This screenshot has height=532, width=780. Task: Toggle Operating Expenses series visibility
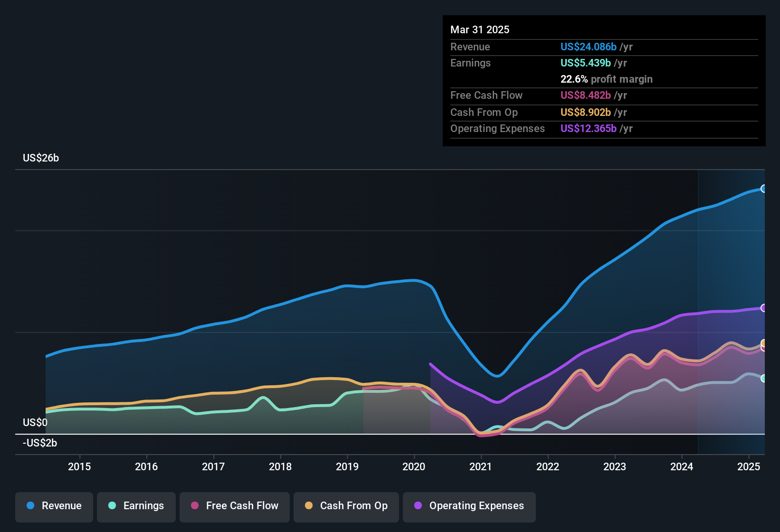[x=469, y=506]
